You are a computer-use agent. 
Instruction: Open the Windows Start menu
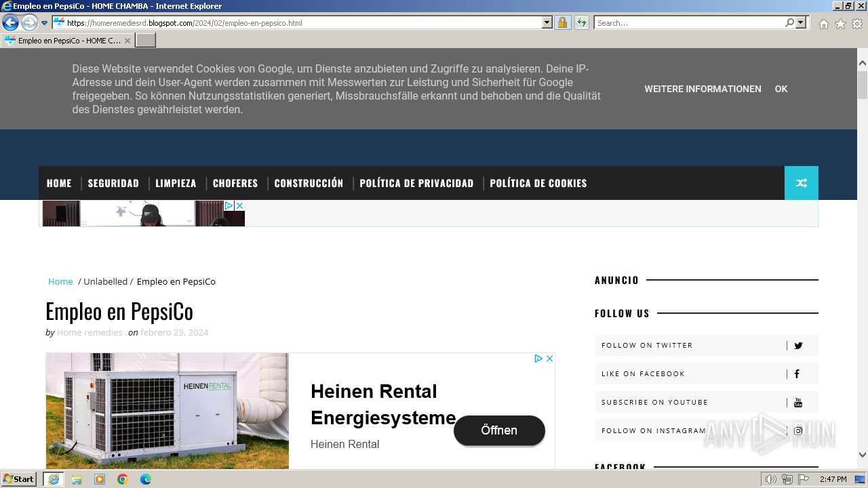pos(19,479)
